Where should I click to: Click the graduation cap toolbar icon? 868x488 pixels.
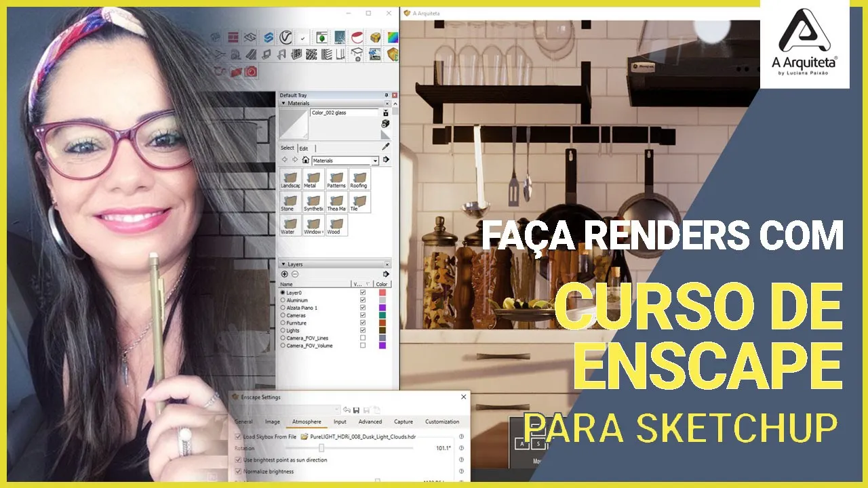(x=357, y=55)
